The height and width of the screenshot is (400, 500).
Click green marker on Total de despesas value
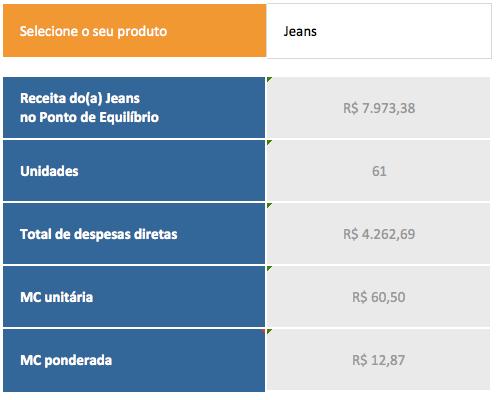269,205
